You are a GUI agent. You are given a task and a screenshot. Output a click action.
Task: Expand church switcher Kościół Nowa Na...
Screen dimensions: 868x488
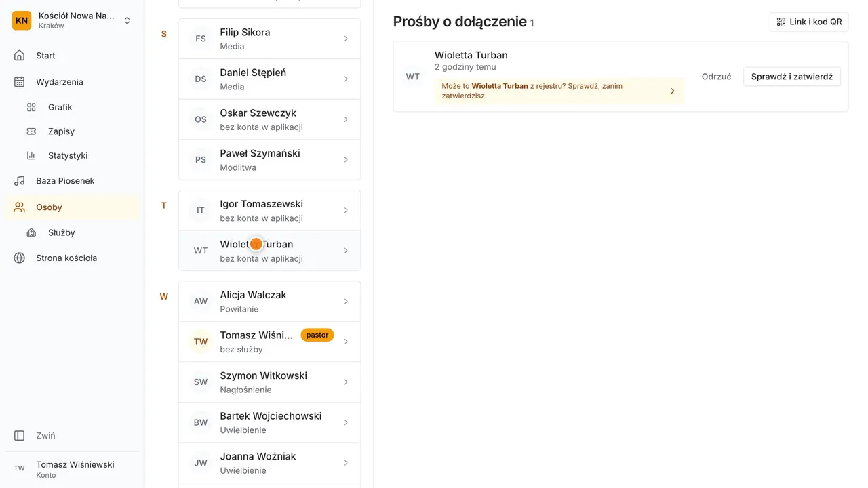click(72, 20)
